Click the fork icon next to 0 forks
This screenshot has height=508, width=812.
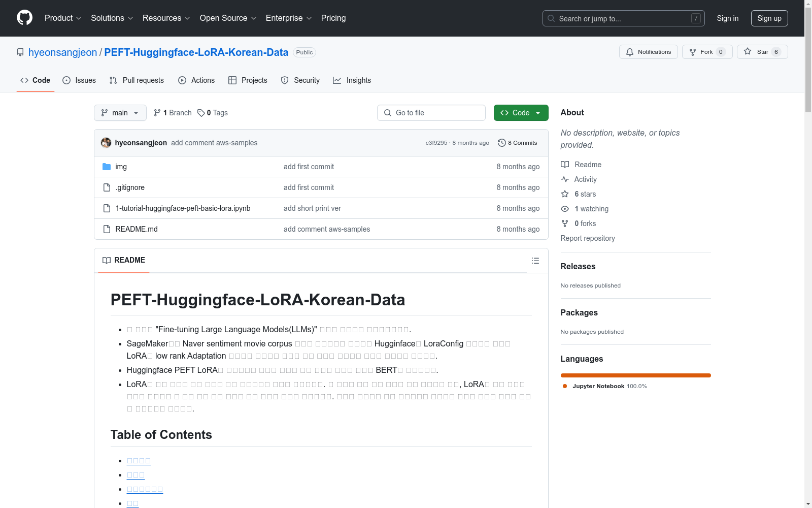click(x=565, y=224)
